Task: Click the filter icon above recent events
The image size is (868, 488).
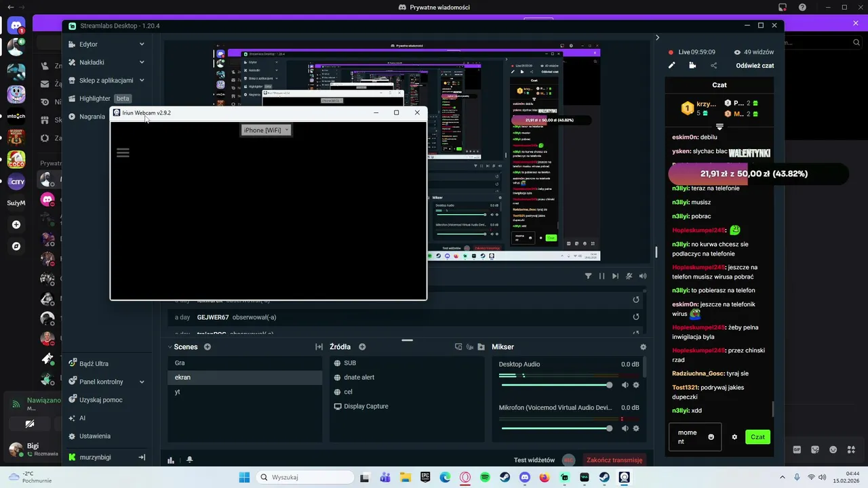Action: 588,276
